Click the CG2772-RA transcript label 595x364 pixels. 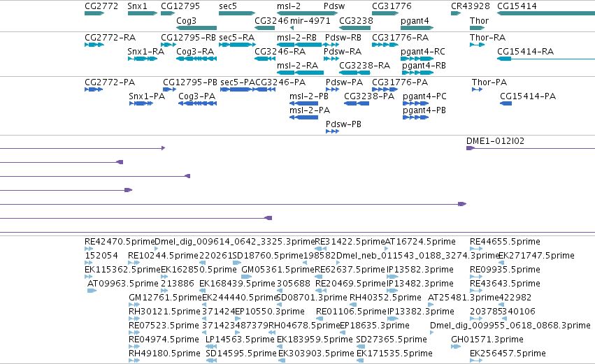point(110,38)
